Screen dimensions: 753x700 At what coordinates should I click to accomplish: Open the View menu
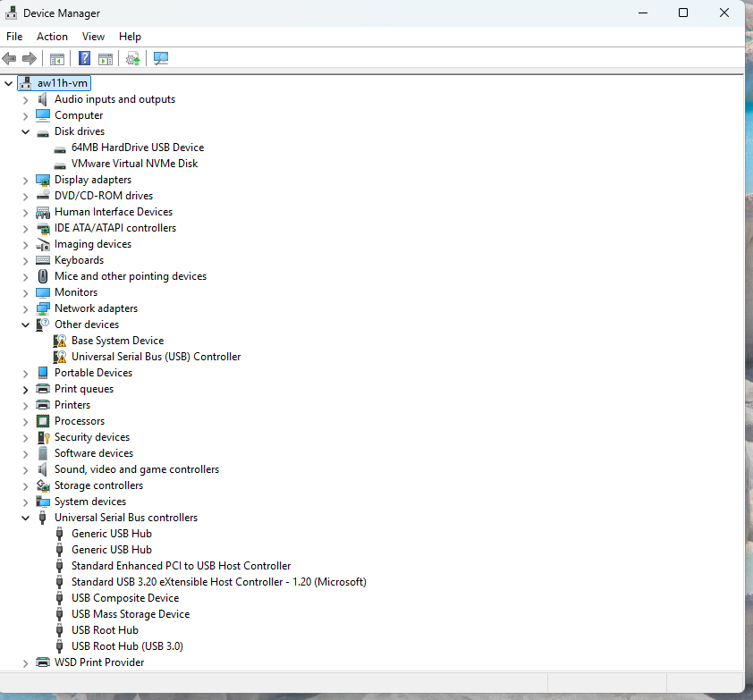tap(93, 37)
